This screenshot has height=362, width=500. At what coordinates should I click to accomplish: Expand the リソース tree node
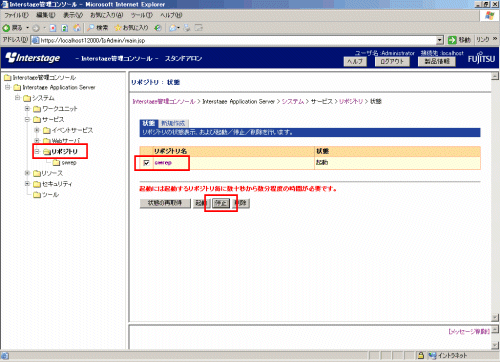click(x=27, y=173)
